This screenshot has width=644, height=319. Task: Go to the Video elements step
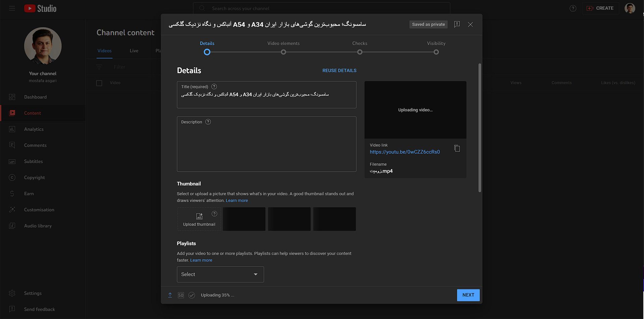283,48
